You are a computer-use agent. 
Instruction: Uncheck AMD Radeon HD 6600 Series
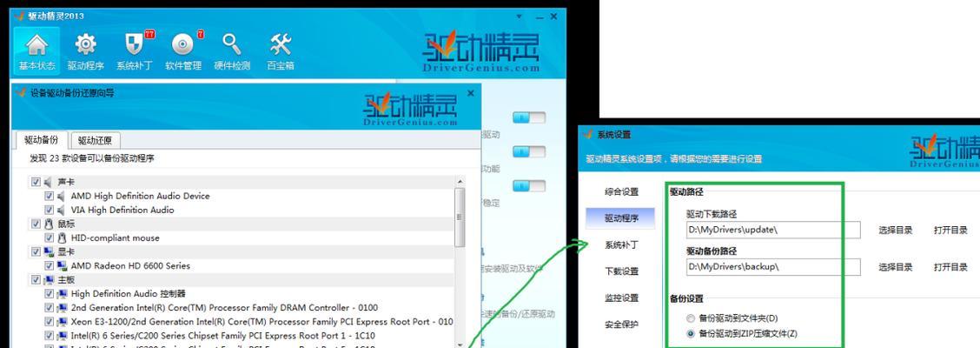(50, 265)
